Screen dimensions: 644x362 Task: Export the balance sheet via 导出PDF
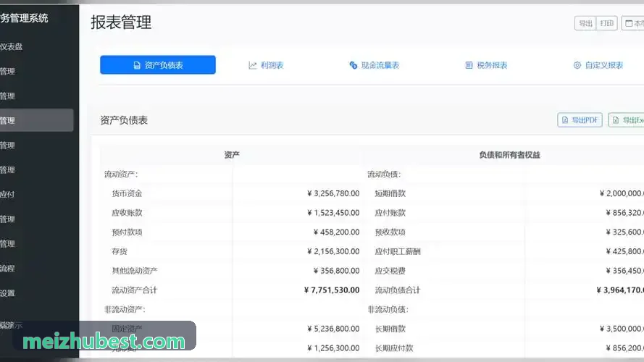click(x=580, y=120)
